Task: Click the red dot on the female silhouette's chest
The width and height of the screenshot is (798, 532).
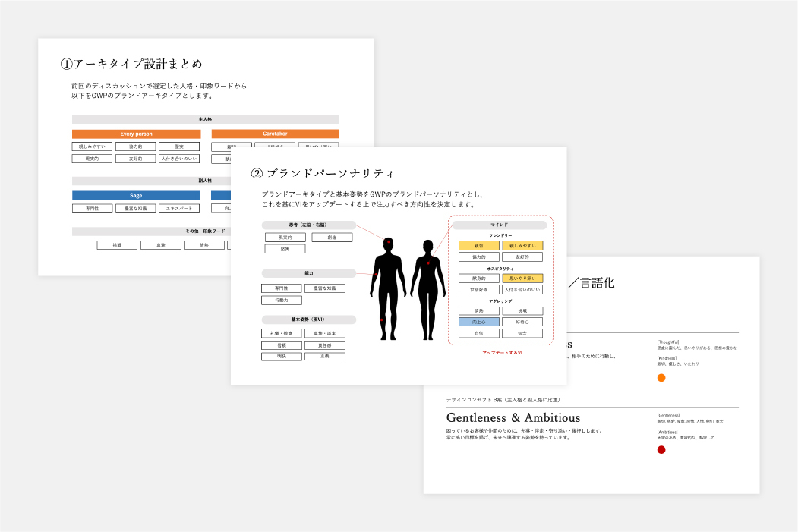Action: pyautogui.click(x=428, y=263)
